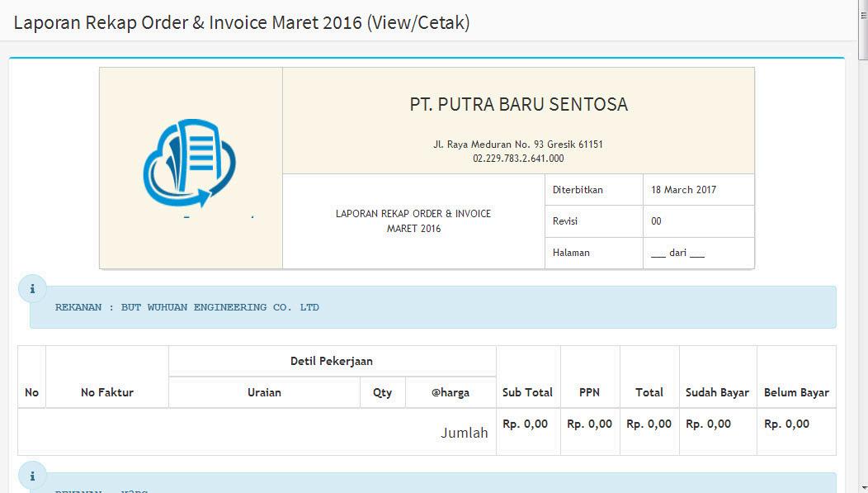Click the Jumlah row label
This screenshot has width=868, height=493.
[465, 433]
